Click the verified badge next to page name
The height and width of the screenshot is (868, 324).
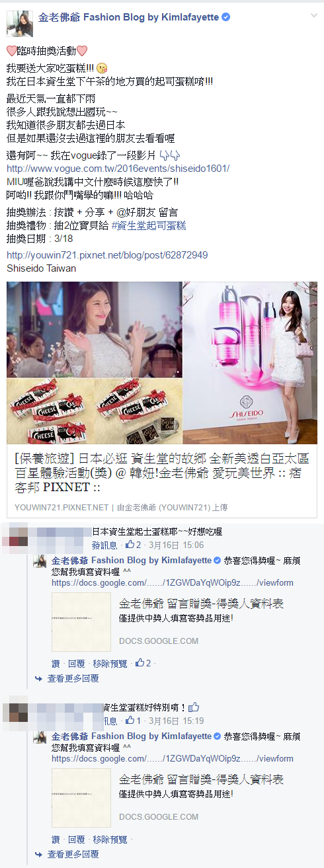226,17
